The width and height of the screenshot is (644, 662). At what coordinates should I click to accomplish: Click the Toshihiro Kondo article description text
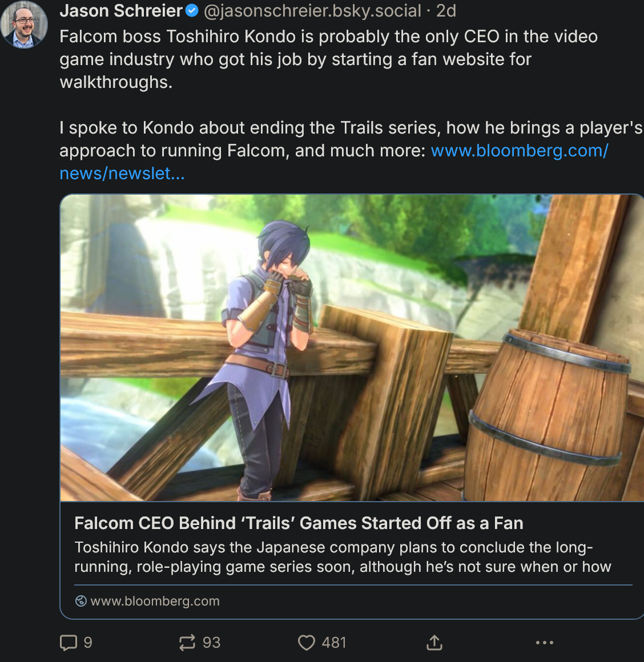pyautogui.click(x=343, y=557)
